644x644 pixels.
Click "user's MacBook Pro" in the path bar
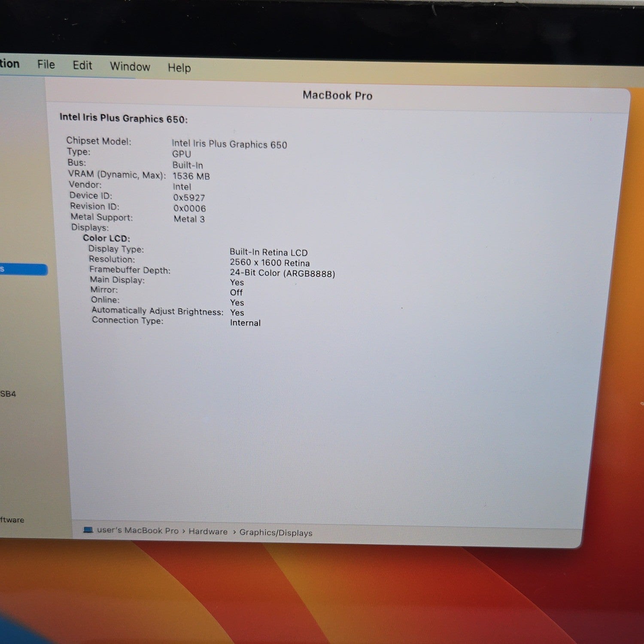coord(138,530)
